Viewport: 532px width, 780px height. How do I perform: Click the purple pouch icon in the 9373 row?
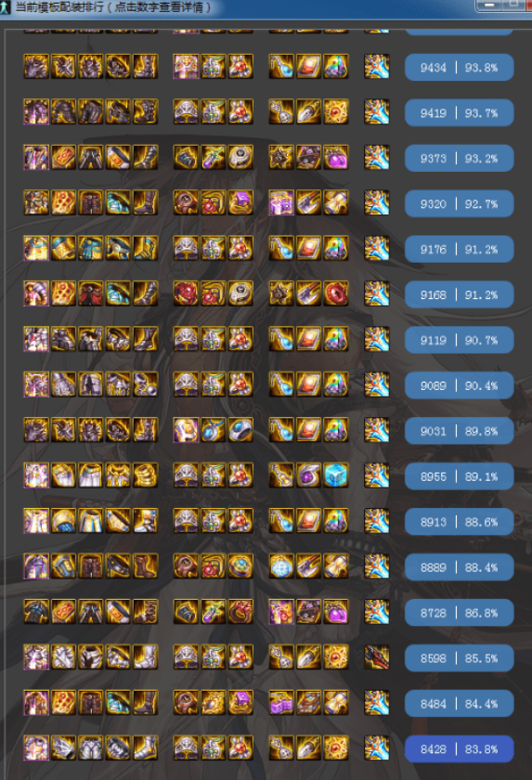pos(335,158)
